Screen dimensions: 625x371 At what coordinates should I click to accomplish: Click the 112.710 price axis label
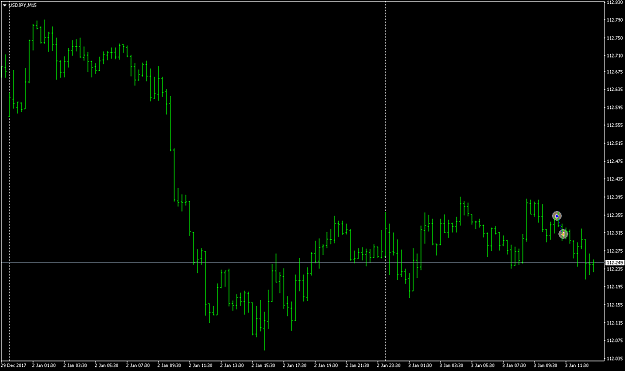(615, 56)
